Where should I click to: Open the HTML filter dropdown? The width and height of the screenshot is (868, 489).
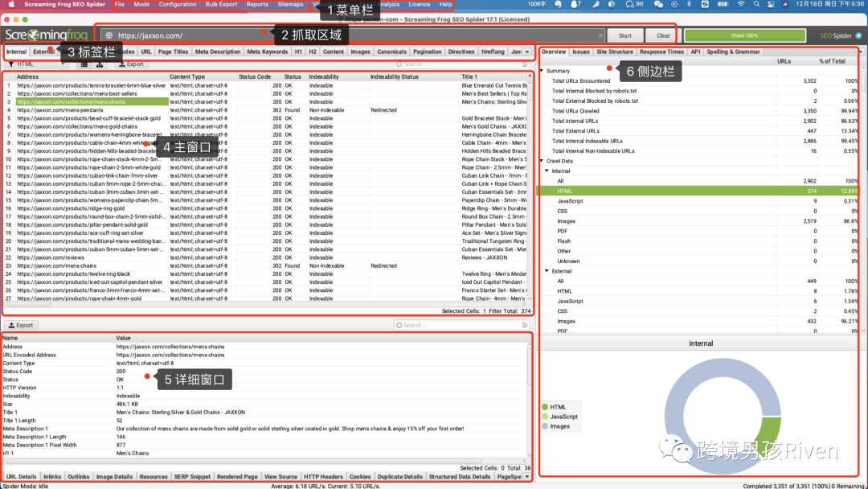click(36, 64)
